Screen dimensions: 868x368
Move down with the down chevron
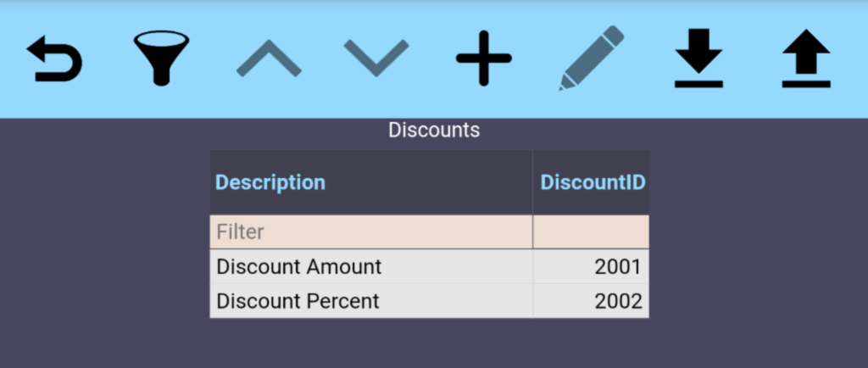coord(376,59)
